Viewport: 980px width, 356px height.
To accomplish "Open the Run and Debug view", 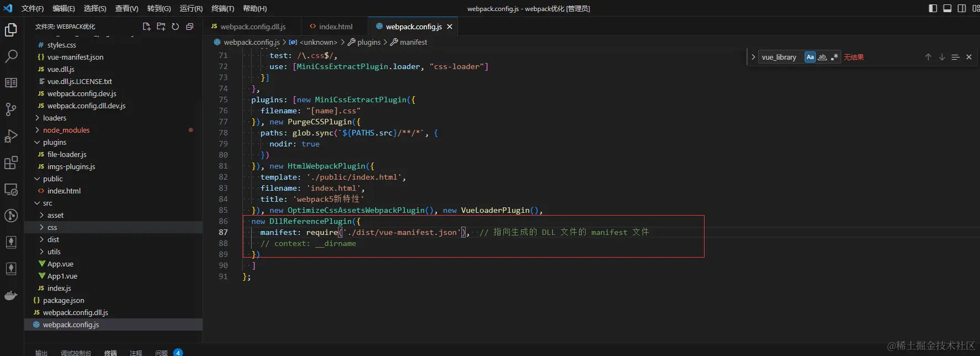I will coord(11,136).
